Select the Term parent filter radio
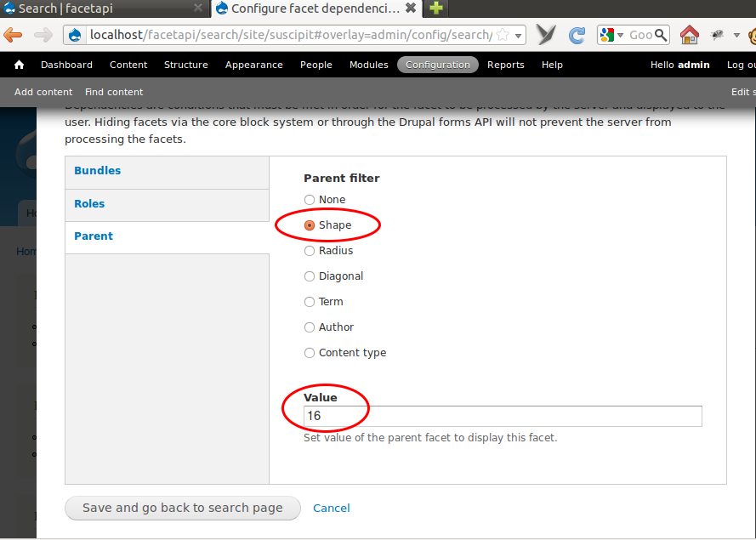Screen dimensions: 756x540 point(310,302)
